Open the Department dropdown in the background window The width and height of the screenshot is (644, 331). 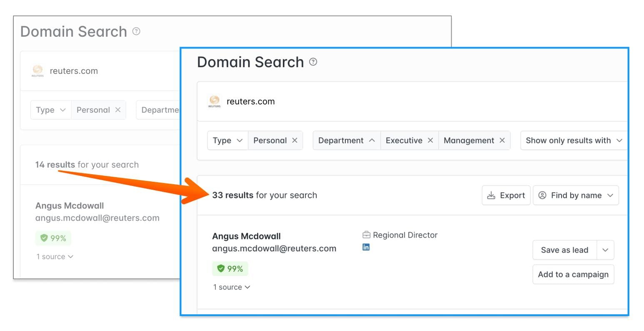(159, 110)
